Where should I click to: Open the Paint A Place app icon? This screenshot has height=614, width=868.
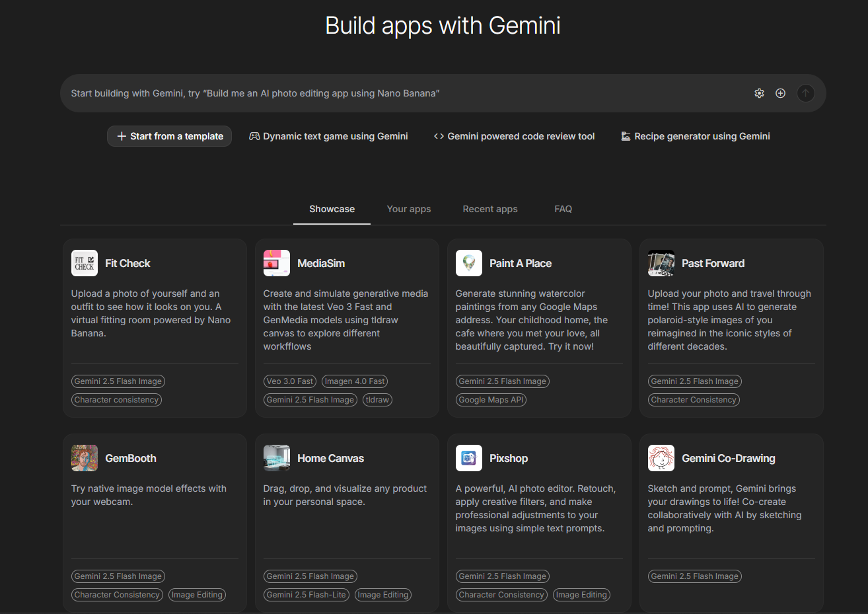(x=469, y=263)
